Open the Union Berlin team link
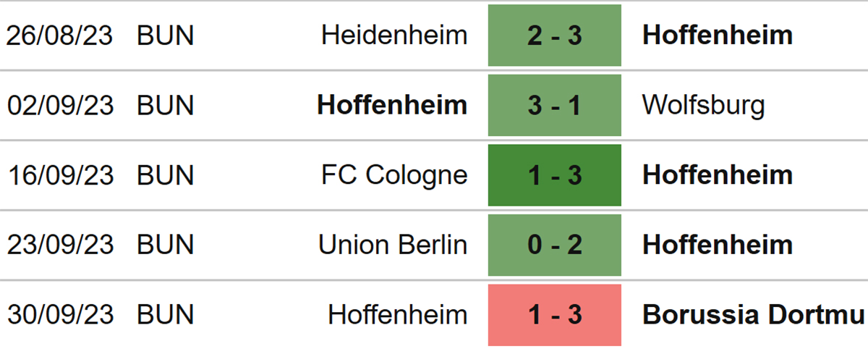 393,245
